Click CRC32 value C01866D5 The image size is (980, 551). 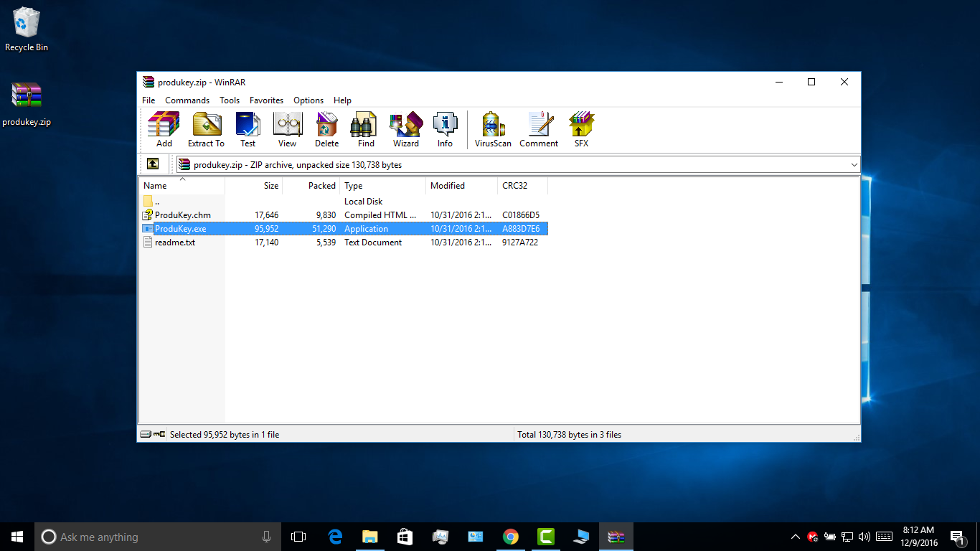pos(521,215)
